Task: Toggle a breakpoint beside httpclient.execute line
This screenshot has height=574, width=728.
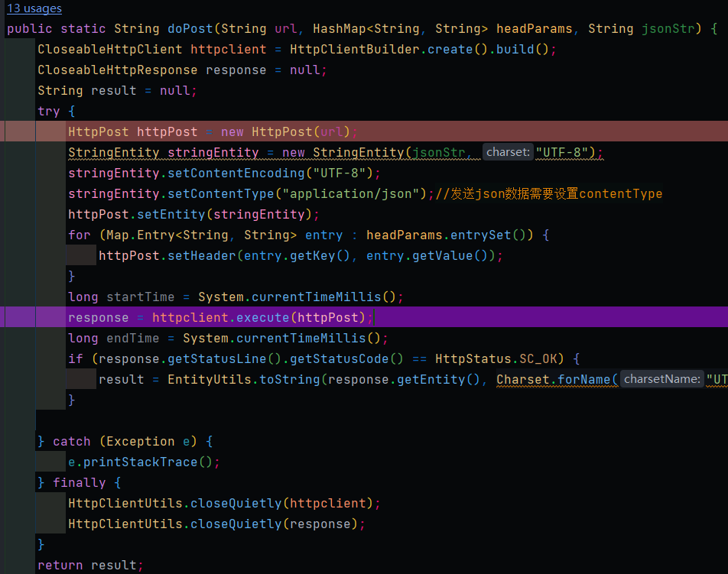Action: (x=19, y=316)
